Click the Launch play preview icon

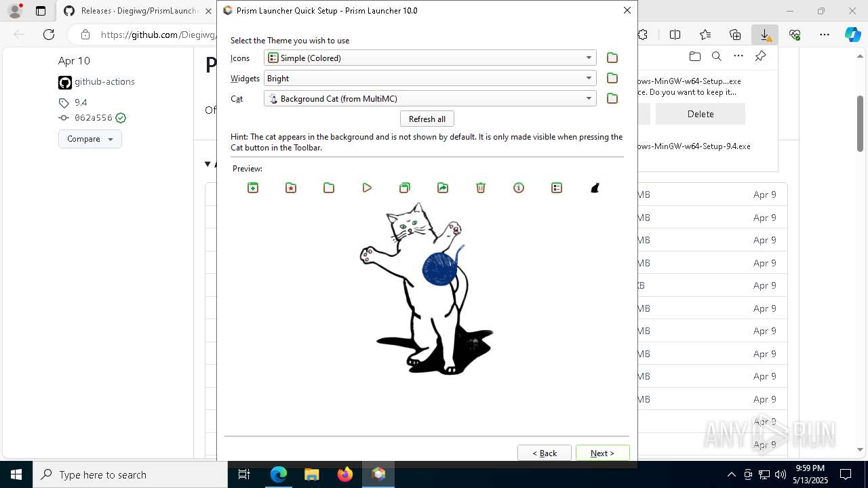click(x=367, y=188)
